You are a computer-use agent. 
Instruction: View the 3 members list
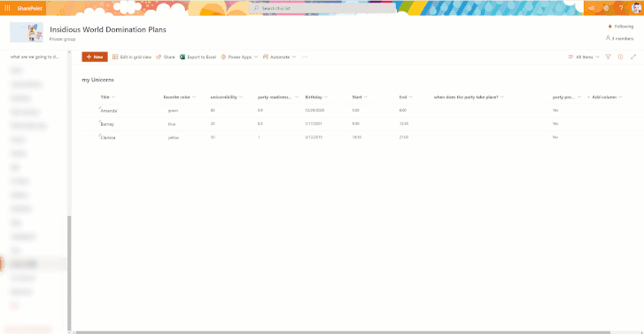click(x=619, y=38)
